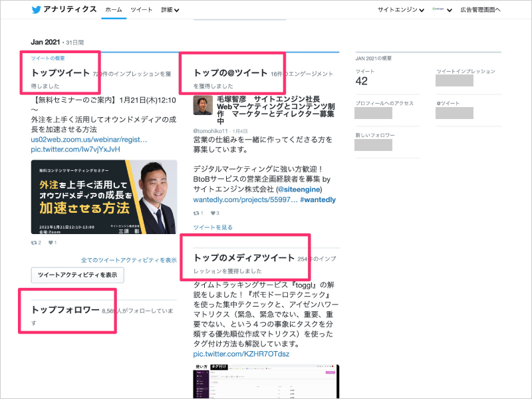
Task: Open the profile logo dropdown menu
Action: [x=442, y=10]
